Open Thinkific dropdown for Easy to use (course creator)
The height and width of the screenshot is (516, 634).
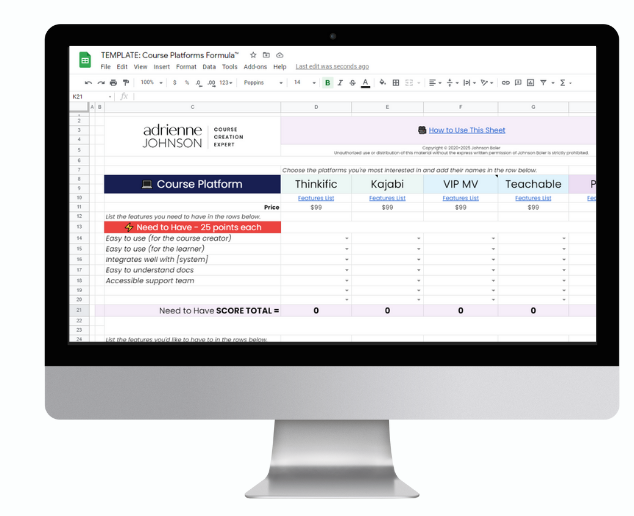347,239
